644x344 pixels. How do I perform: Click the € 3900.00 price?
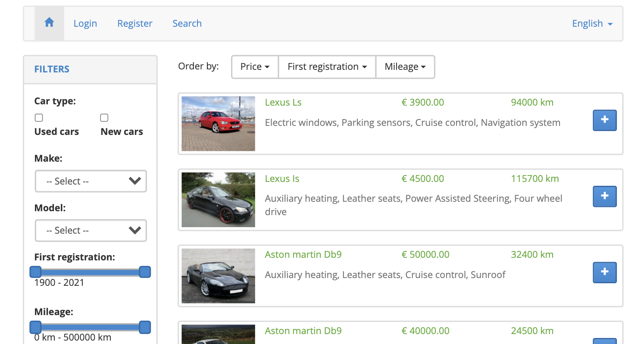click(x=423, y=103)
